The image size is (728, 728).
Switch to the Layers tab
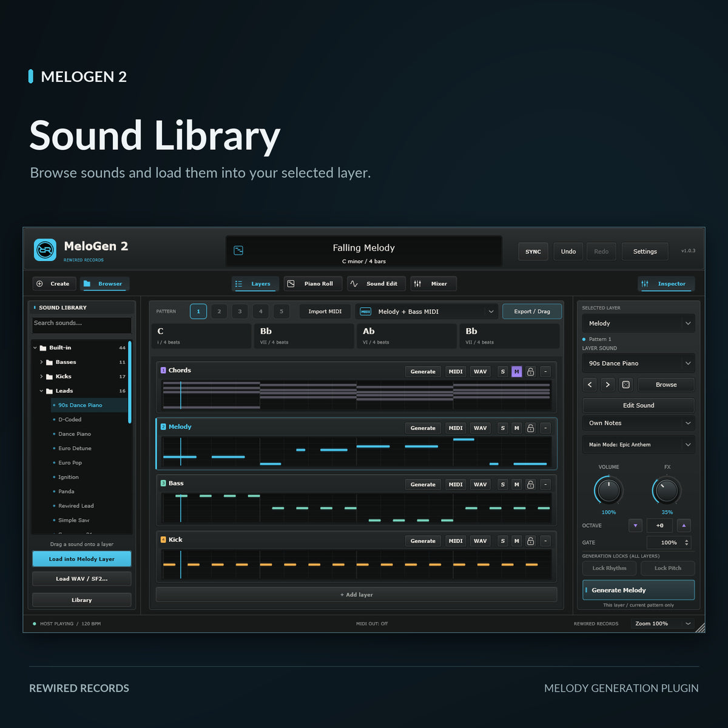point(255,284)
